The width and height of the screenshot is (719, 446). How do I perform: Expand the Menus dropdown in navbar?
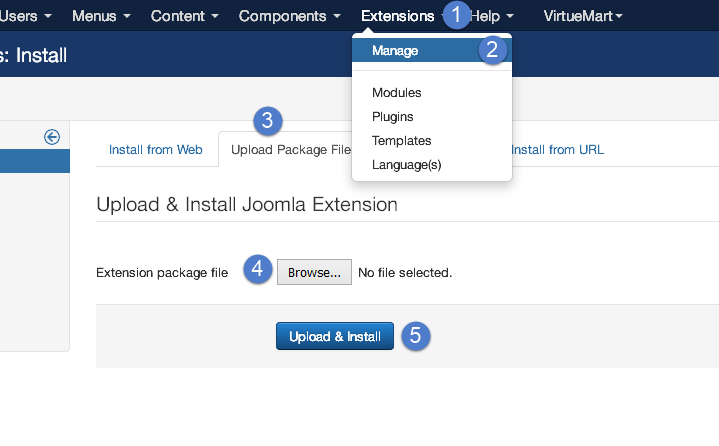(x=101, y=16)
